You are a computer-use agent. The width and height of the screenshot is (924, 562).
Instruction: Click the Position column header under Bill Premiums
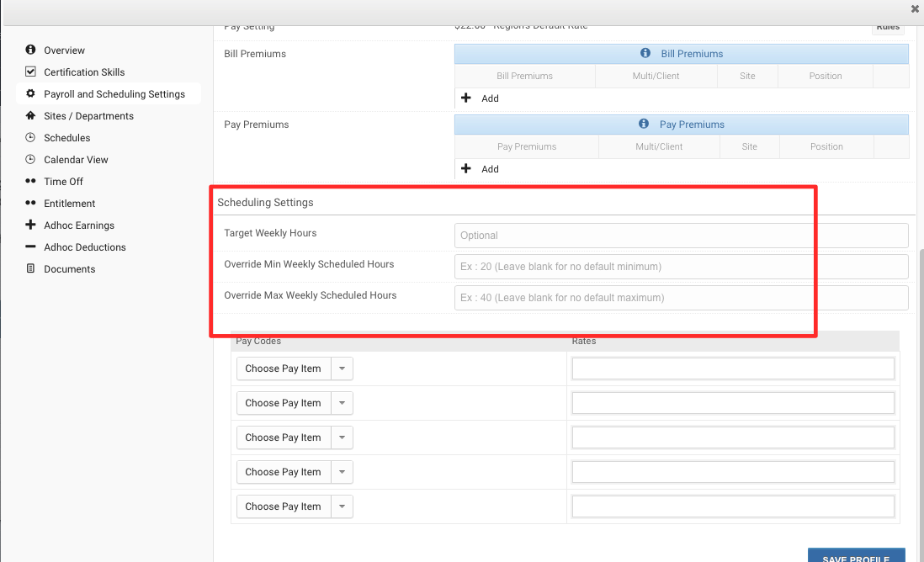click(x=825, y=76)
